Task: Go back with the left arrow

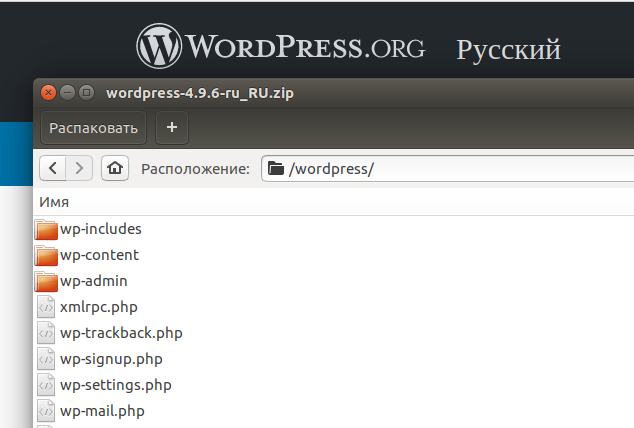Action: click(x=53, y=168)
